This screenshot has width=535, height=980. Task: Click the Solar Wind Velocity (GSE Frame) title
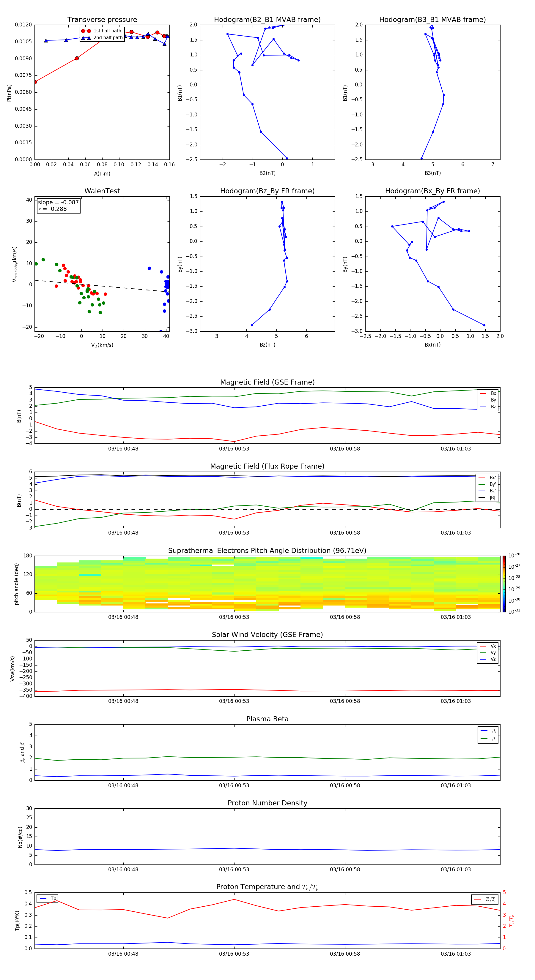pyautogui.click(x=267, y=635)
